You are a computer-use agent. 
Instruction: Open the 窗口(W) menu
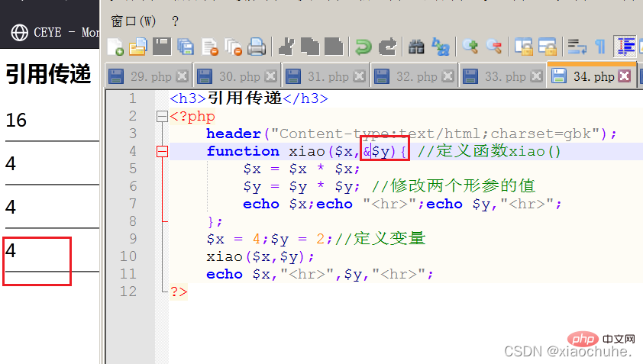134,21
